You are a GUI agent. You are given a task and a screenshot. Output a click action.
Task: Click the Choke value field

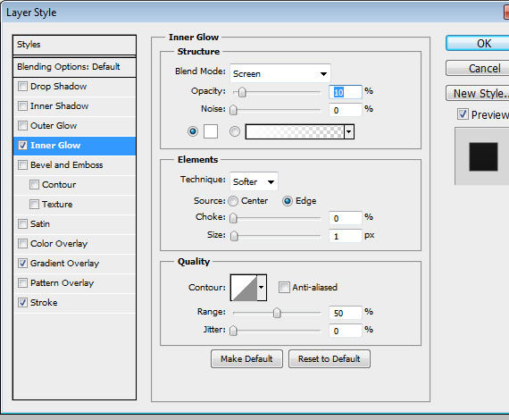(346, 218)
